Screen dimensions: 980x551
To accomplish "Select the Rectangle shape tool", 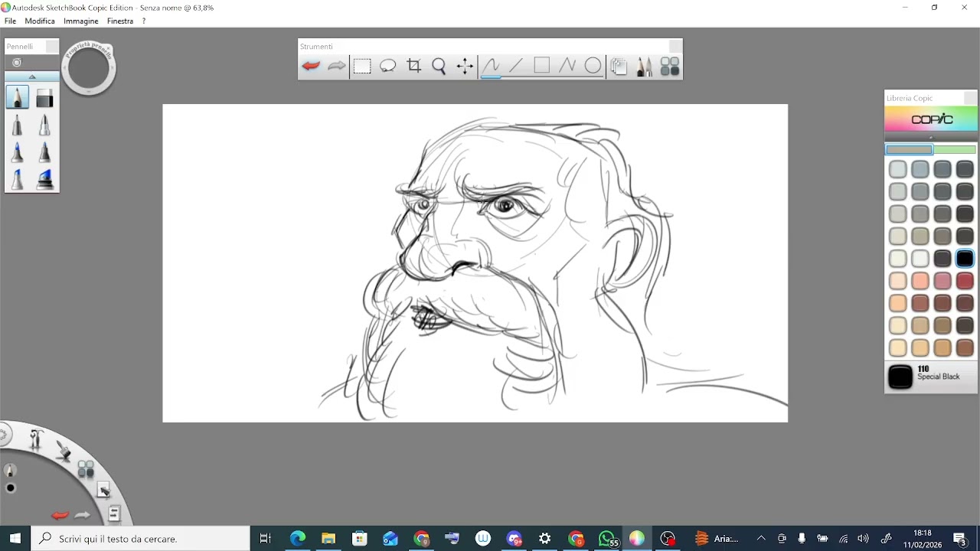I will pyautogui.click(x=542, y=66).
